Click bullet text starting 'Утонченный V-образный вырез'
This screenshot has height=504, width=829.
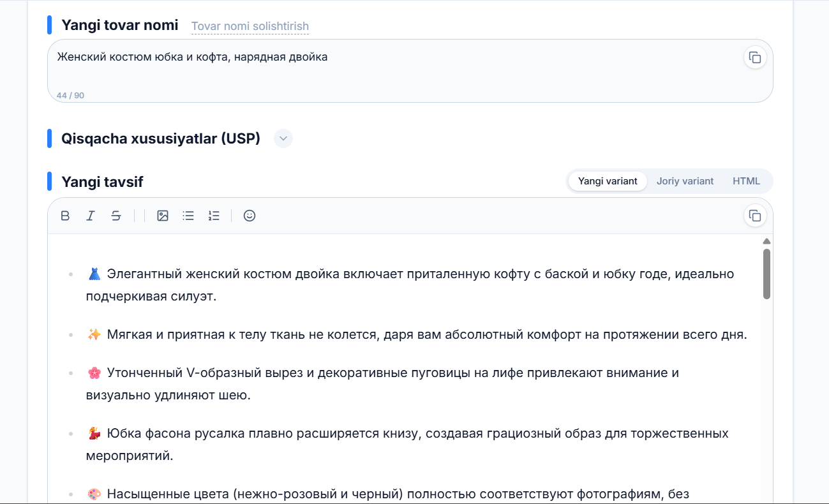pyautogui.click(x=383, y=383)
